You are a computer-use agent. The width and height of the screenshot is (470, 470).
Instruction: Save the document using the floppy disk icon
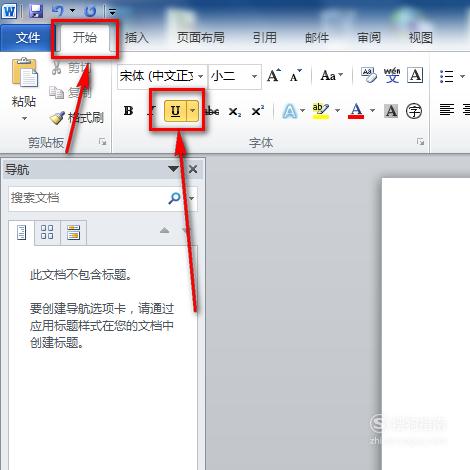pos(36,11)
